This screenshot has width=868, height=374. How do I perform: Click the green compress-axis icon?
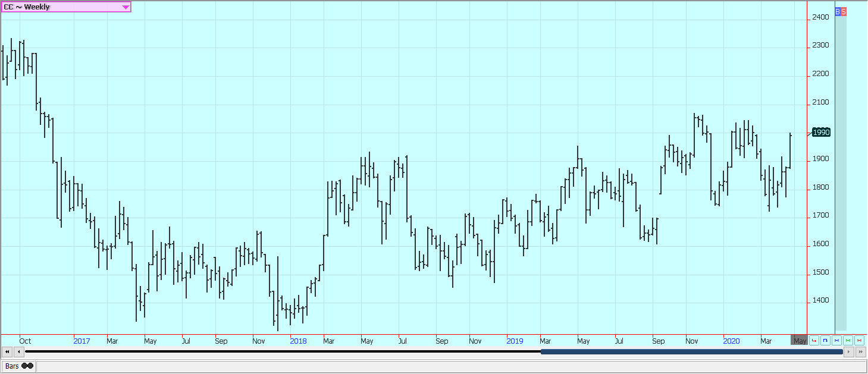click(x=848, y=341)
